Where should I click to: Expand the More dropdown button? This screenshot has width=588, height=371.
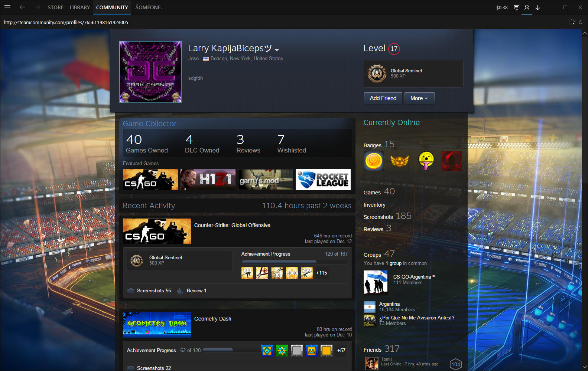(419, 98)
